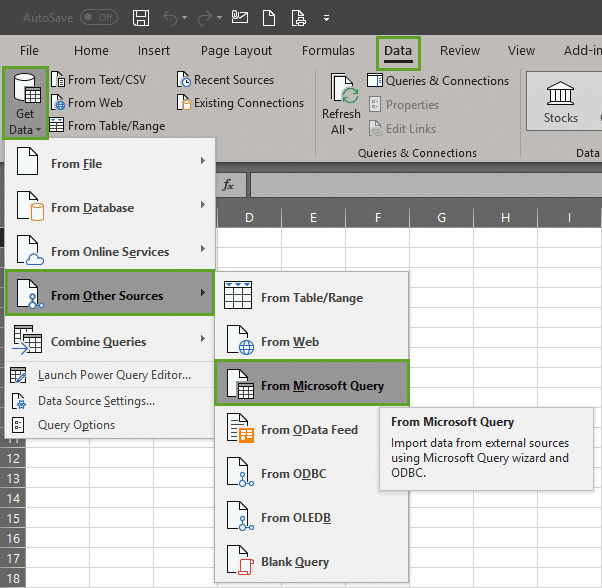Click the Get Data database icon
This screenshot has height=588, width=602.
(25, 89)
